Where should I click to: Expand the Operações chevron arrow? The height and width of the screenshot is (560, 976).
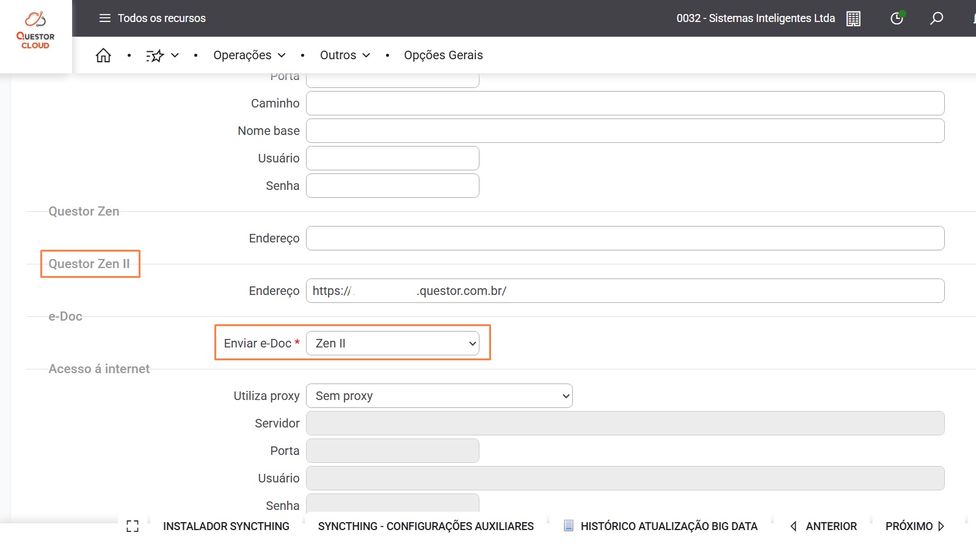coord(282,56)
